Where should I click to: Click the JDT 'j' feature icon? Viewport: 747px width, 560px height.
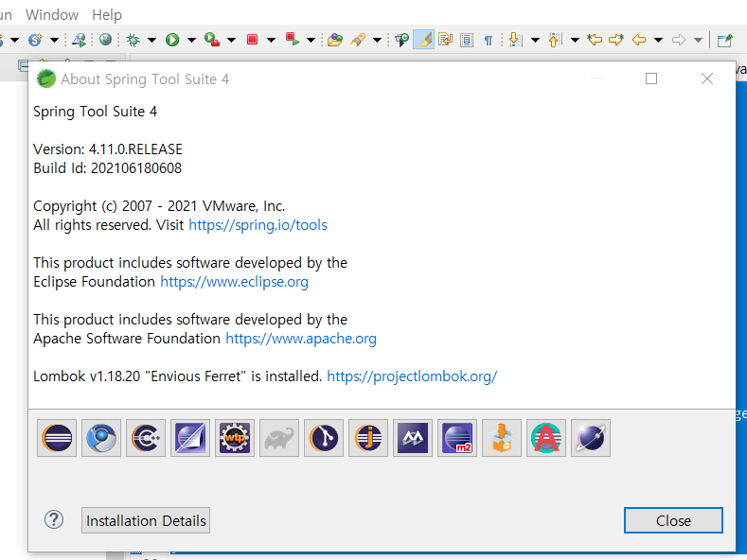click(x=368, y=438)
